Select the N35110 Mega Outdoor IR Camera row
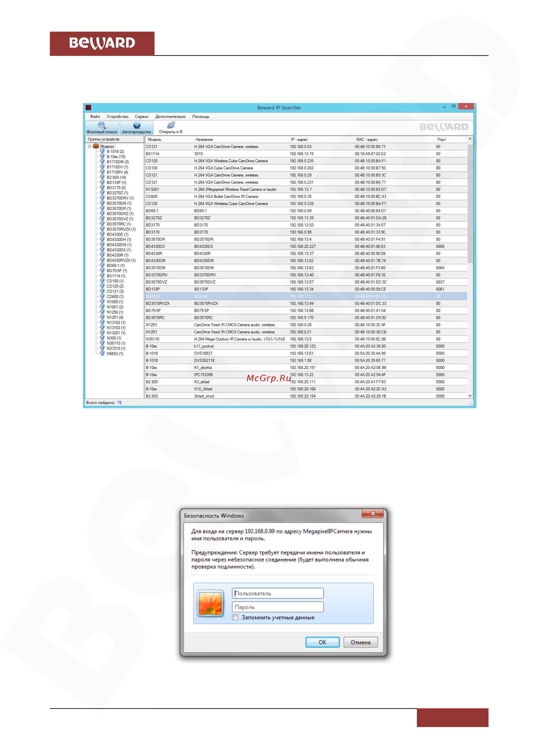Screen dimensions: 535x756 coord(306,339)
